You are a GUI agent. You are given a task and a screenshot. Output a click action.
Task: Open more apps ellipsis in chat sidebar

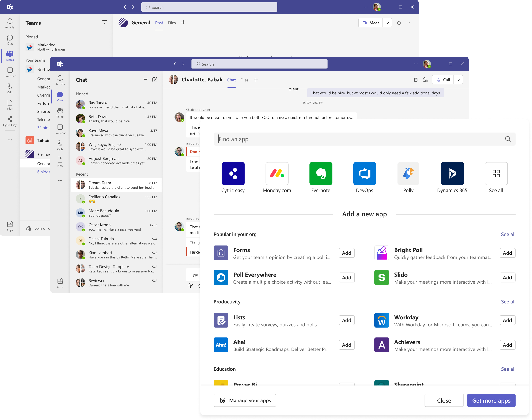[60, 181]
